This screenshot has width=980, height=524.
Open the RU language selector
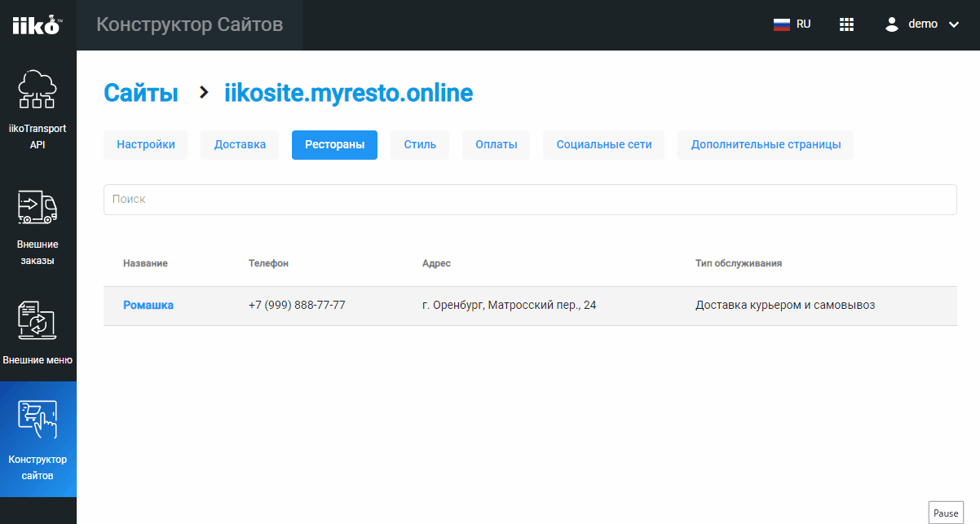(x=803, y=24)
